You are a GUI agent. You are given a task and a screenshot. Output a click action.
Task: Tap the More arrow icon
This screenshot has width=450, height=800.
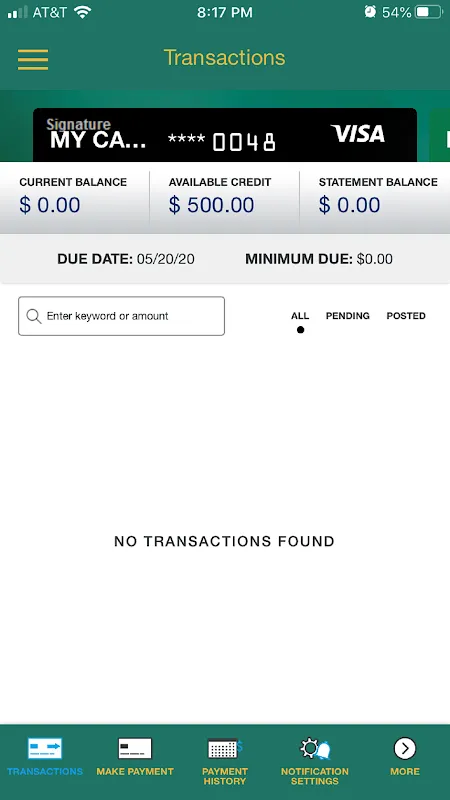point(405,748)
